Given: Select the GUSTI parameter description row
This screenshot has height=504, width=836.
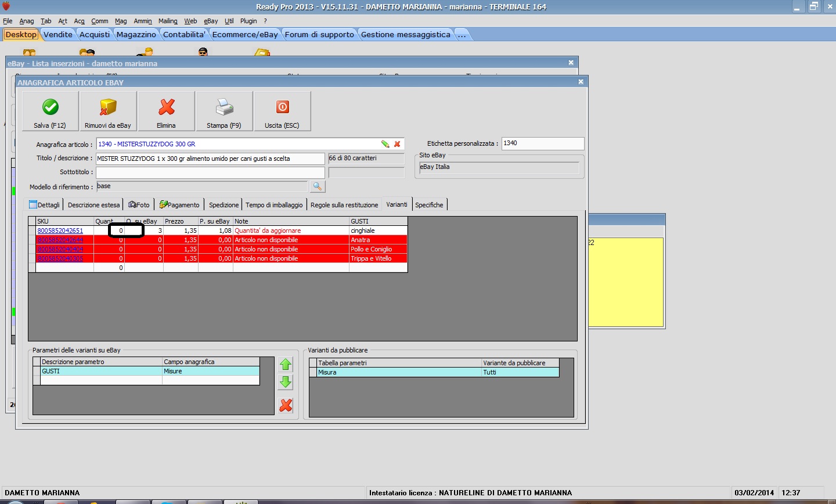Looking at the screenshot, I should coord(102,371).
